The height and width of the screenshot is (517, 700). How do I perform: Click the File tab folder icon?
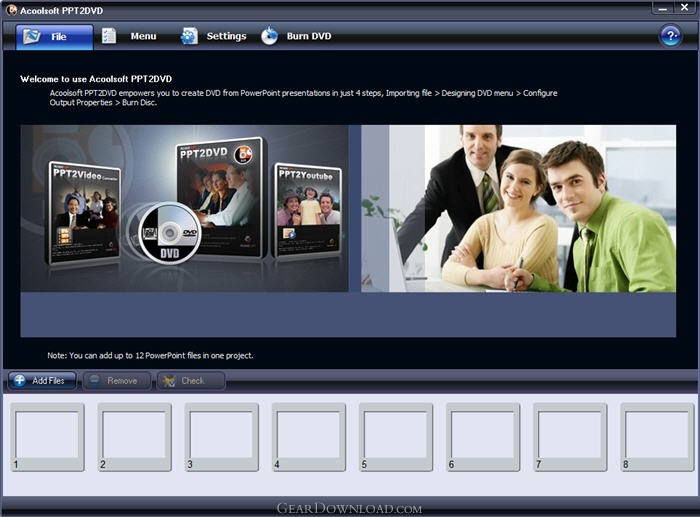click(x=32, y=36)
